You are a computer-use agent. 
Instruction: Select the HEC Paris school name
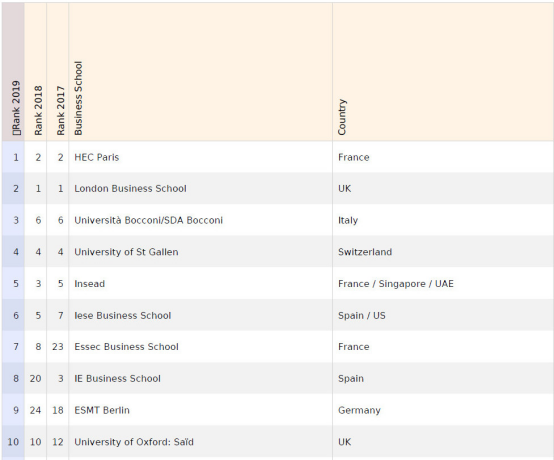[96, 157]
